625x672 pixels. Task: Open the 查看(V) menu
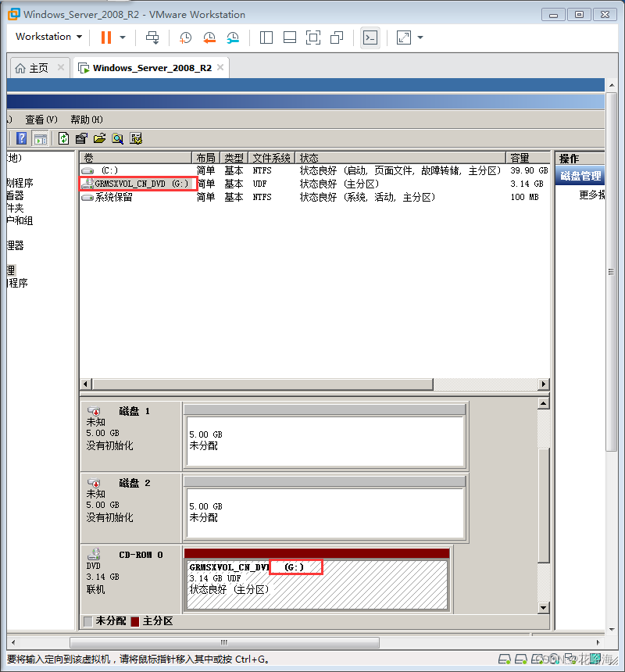41,120
